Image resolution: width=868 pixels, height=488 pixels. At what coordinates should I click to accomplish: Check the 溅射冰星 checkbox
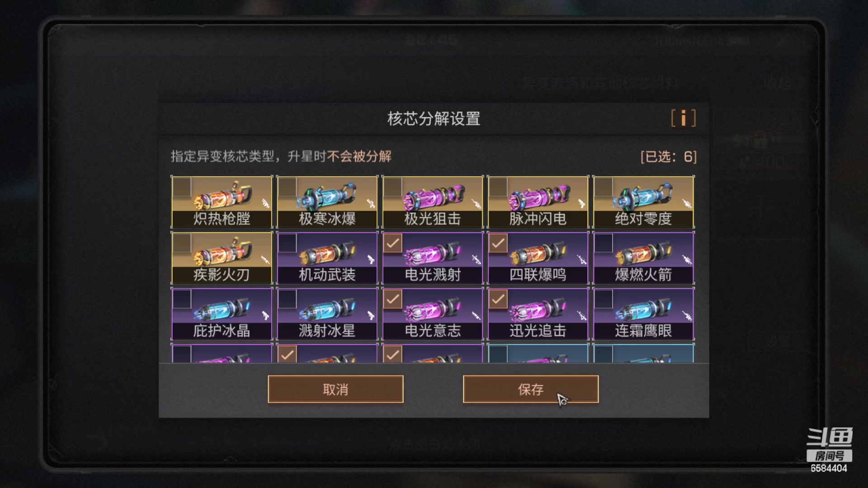pyautogui.click(x=287, y=299)
